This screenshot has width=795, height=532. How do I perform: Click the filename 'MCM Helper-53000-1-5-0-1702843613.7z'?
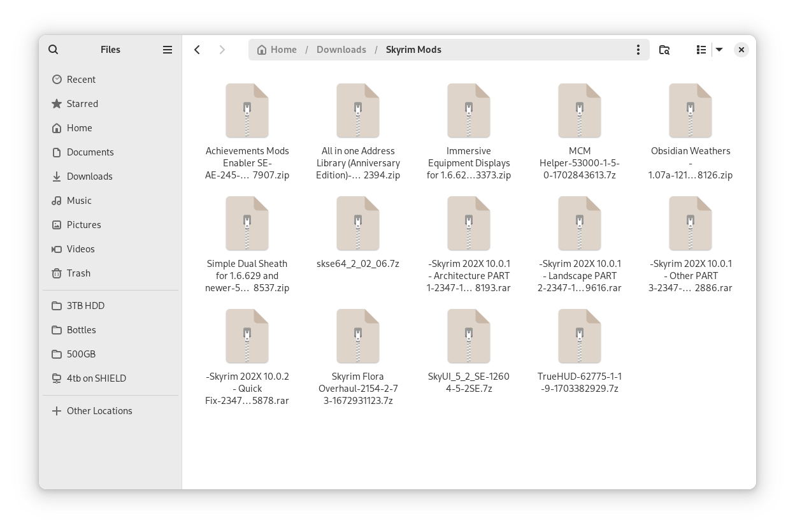pos(580,163)
